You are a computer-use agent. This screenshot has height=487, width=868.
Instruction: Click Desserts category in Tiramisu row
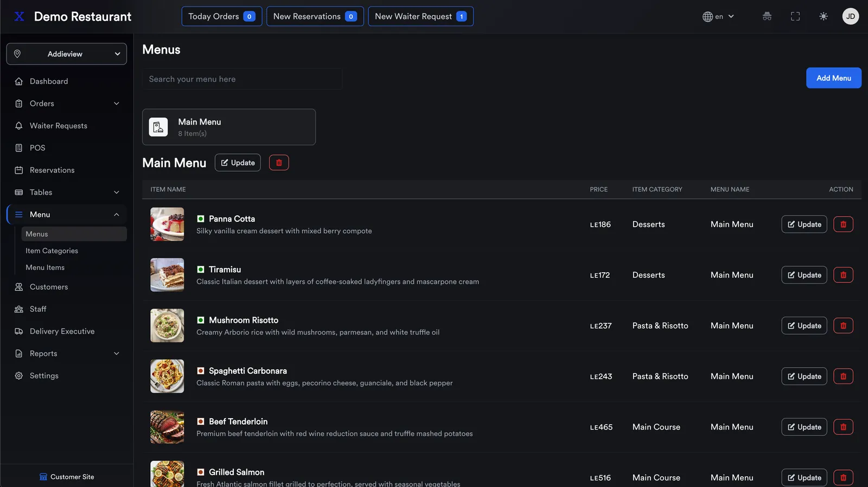tap(648, 275)
